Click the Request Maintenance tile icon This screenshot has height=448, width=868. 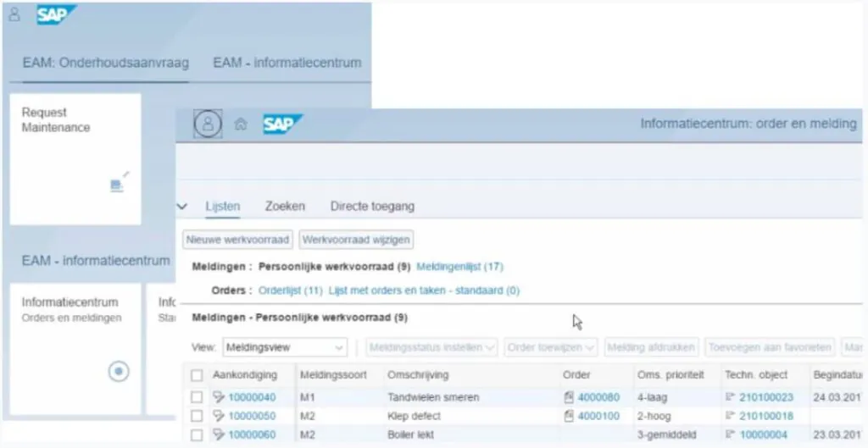tap(120, 183)
